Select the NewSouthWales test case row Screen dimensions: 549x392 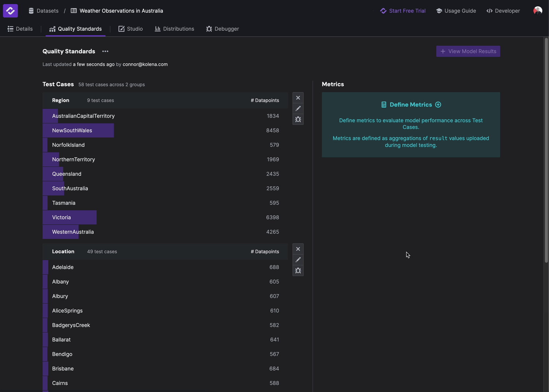(x=165, y=130)
